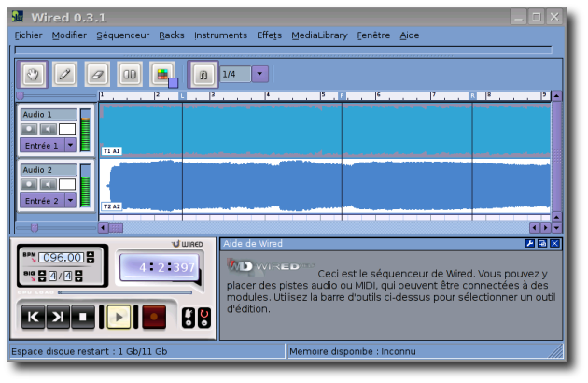The width and height of the screenshot is (588, 383).
Task: Click the BPM value 096.00 field
Action: point(62,257)
